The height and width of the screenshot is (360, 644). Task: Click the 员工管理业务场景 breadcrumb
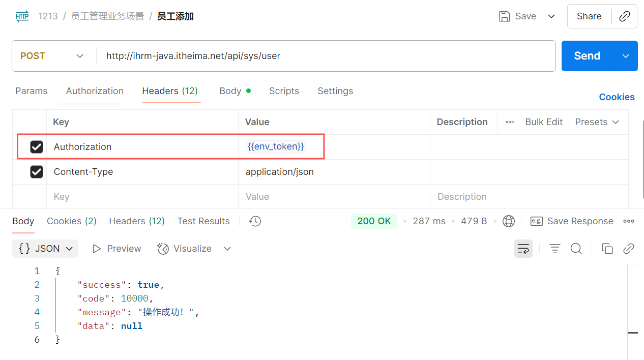tap(107, 16)
